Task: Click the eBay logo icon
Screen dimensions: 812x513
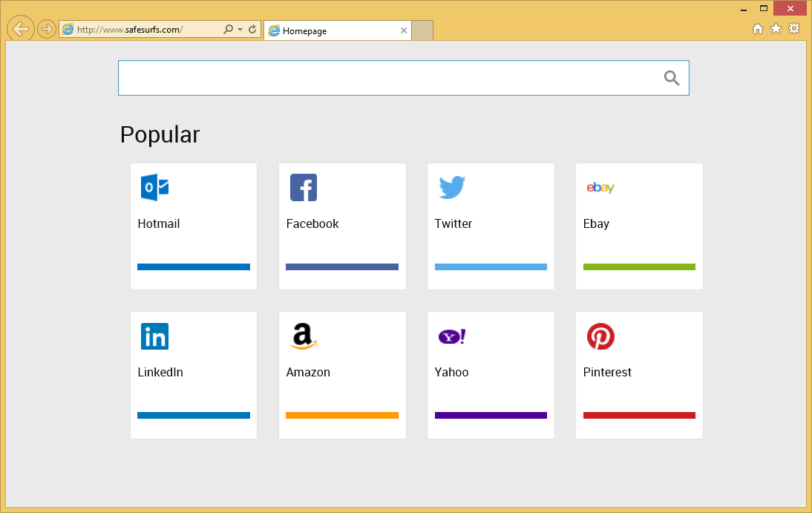Action: (600, 188)
